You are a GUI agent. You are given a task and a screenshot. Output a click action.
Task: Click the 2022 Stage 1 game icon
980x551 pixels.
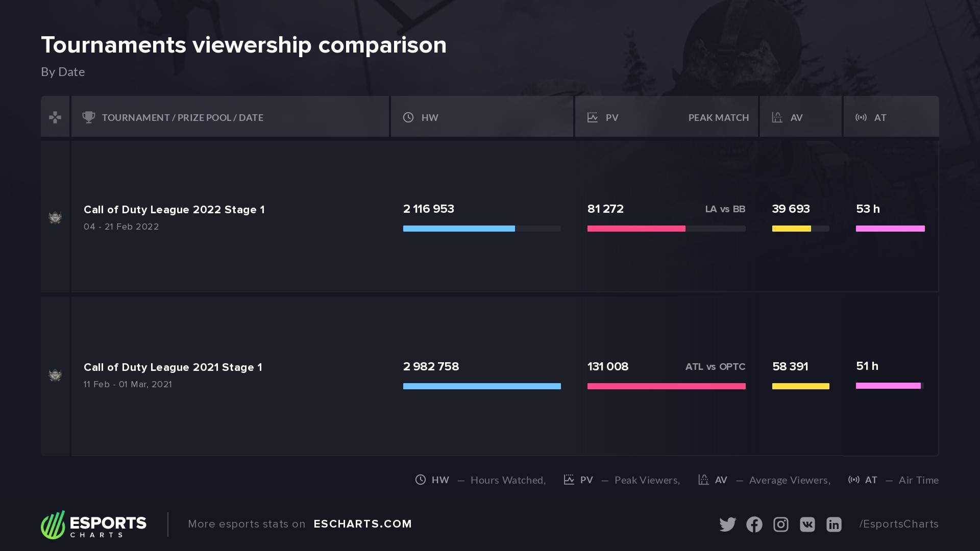(x=55, y=218)
